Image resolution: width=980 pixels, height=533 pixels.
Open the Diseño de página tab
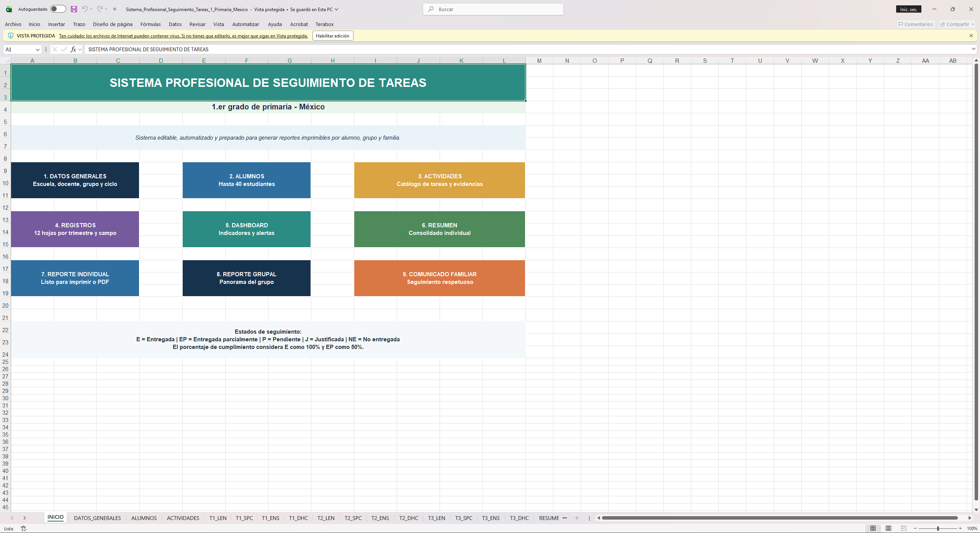[x=113, y=24]
